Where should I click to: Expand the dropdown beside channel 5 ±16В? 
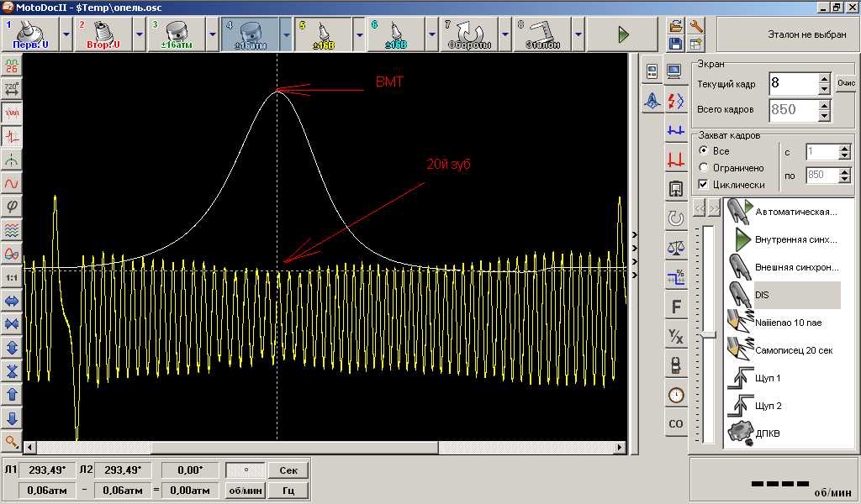click(x=359, y=35)
